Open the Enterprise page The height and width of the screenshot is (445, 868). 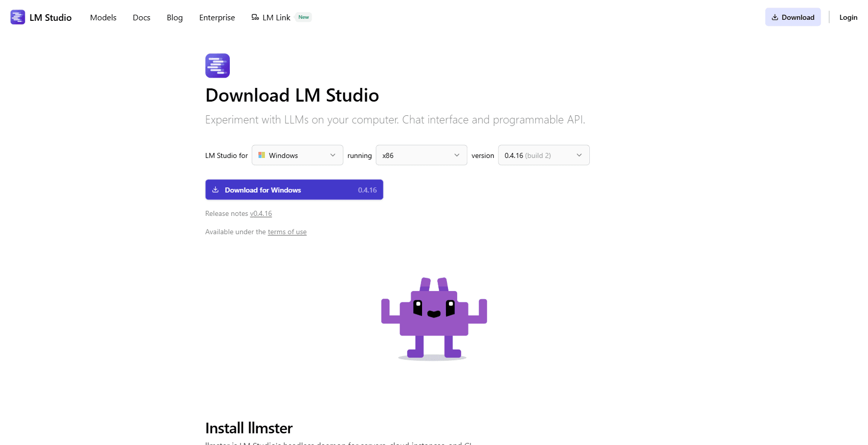(x=217, y=18)
